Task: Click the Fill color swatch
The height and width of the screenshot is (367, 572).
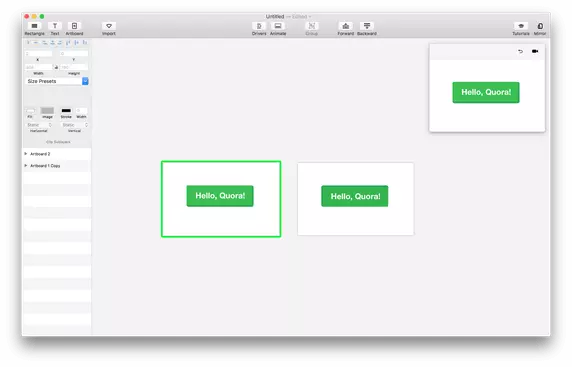Action: (x=30, y=111)
